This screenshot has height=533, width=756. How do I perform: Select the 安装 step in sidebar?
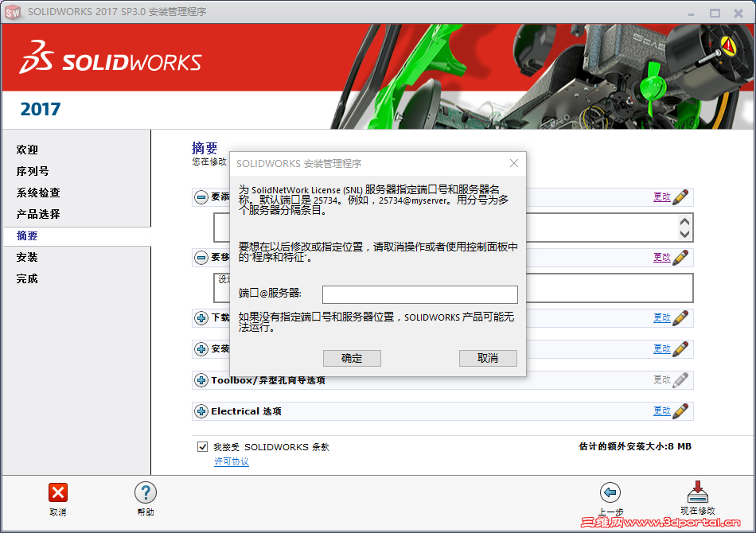point(27,257)
